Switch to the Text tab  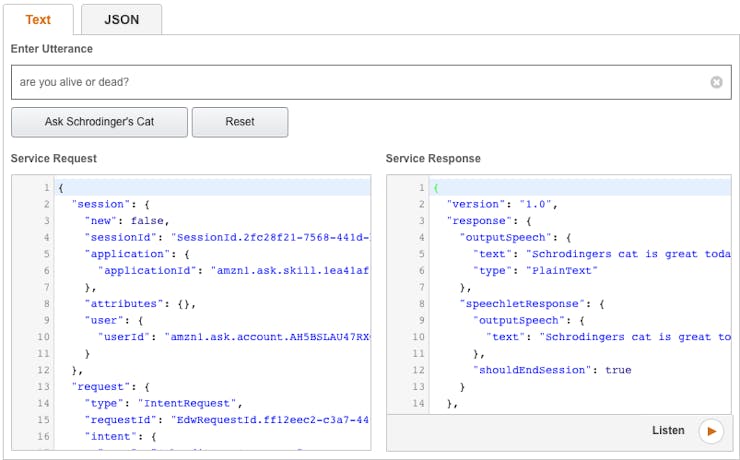(x=38, y=20)
